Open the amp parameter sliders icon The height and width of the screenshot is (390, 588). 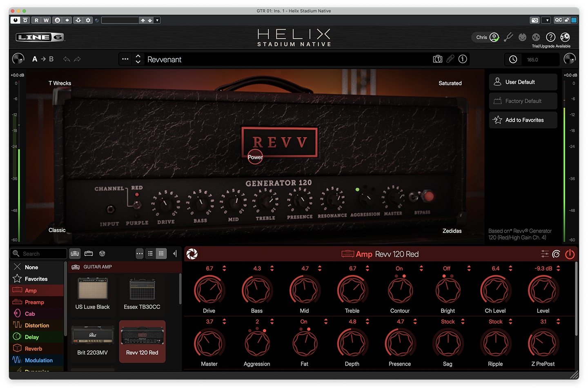click(x=545, y=254)
